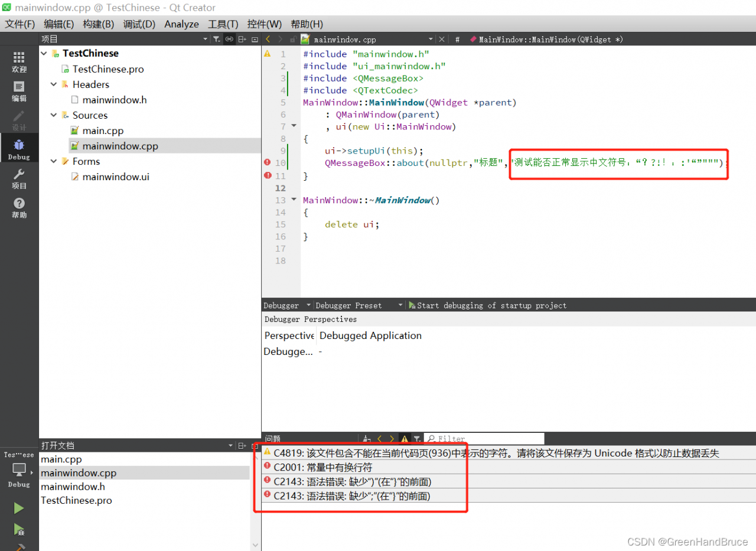Open the 帮助(H) menu

pyautogui.click(x=307, y=24)
